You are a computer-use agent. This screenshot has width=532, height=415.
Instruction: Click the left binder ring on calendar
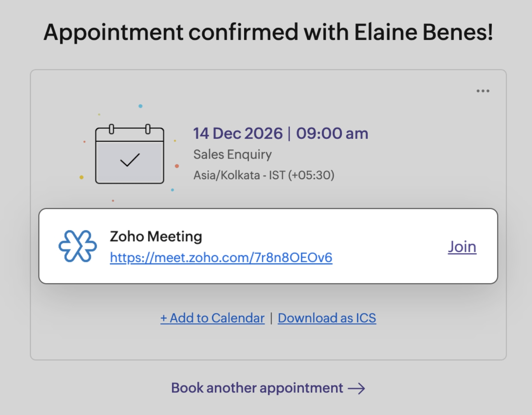pos(111,129)
